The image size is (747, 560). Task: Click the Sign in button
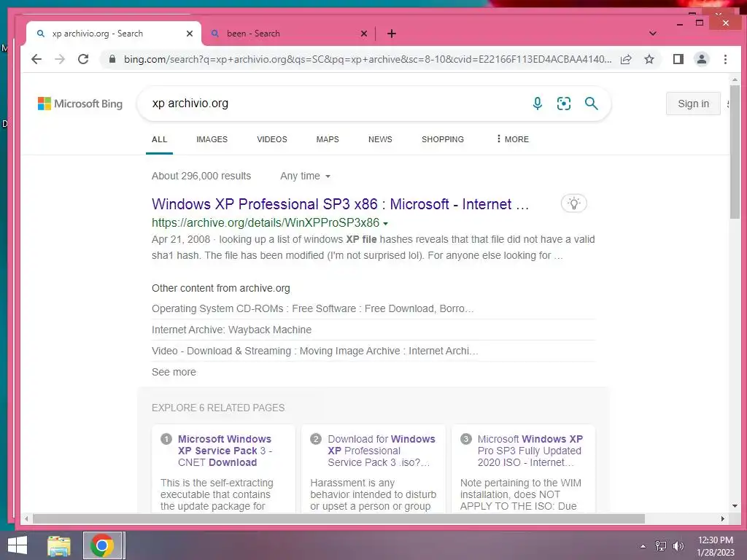tap(693, 104)
